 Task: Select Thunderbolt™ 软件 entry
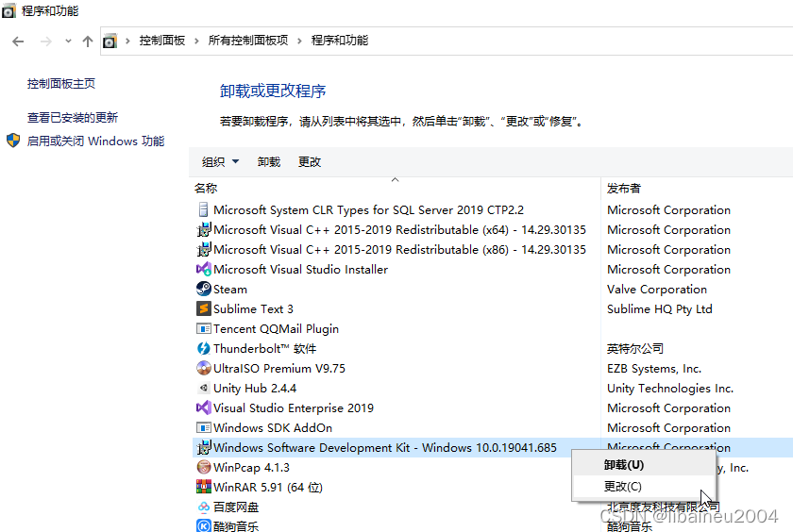click(265, 349)
